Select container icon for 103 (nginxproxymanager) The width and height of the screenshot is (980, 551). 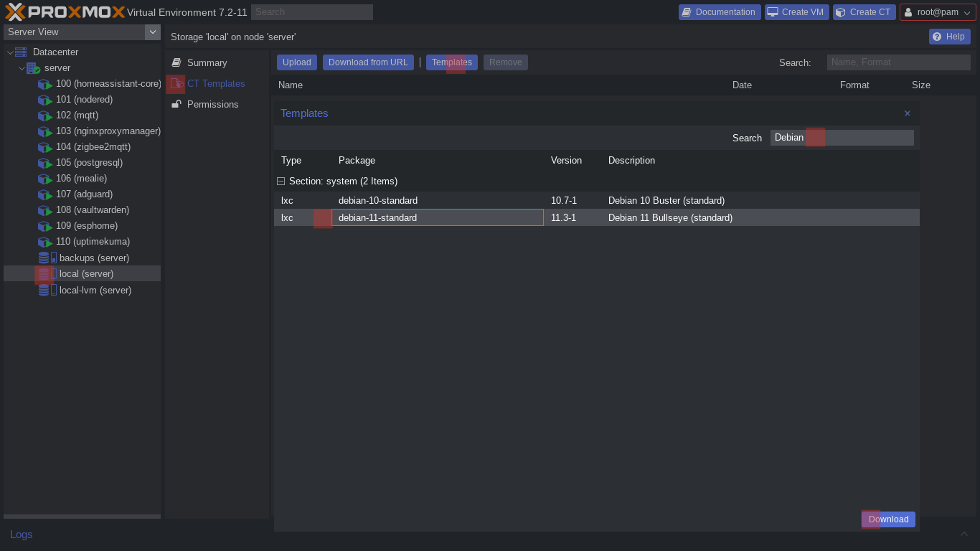45,131
